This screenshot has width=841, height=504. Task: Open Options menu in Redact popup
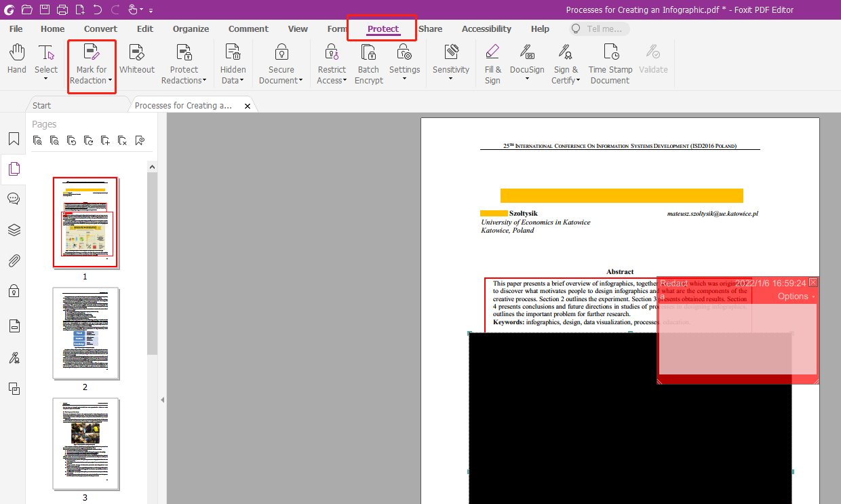point(796,296)
